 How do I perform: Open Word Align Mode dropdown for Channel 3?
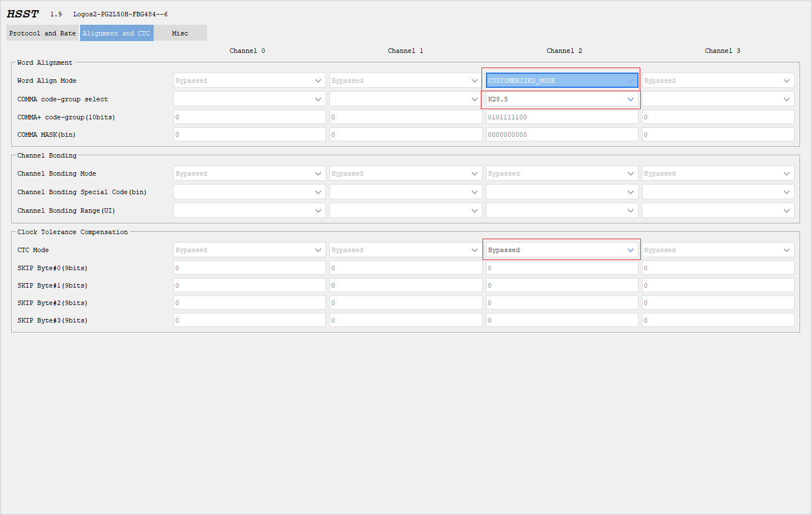tap(717, 80)
